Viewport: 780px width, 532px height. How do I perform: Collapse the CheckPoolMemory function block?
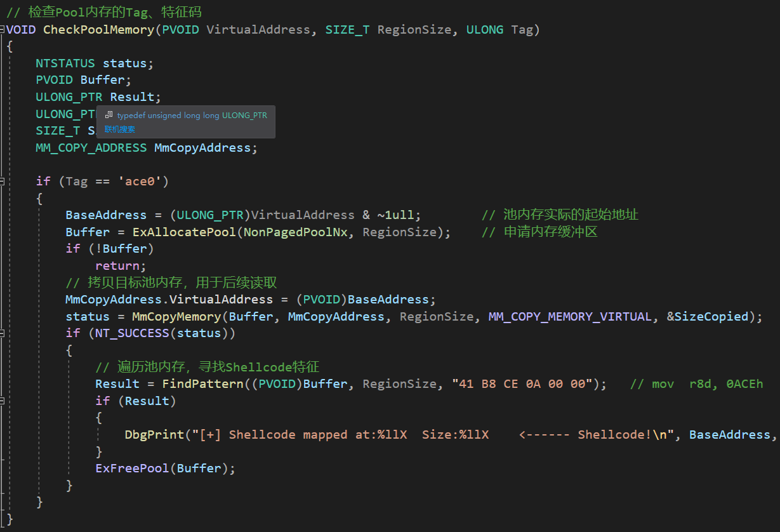[3, 30]
